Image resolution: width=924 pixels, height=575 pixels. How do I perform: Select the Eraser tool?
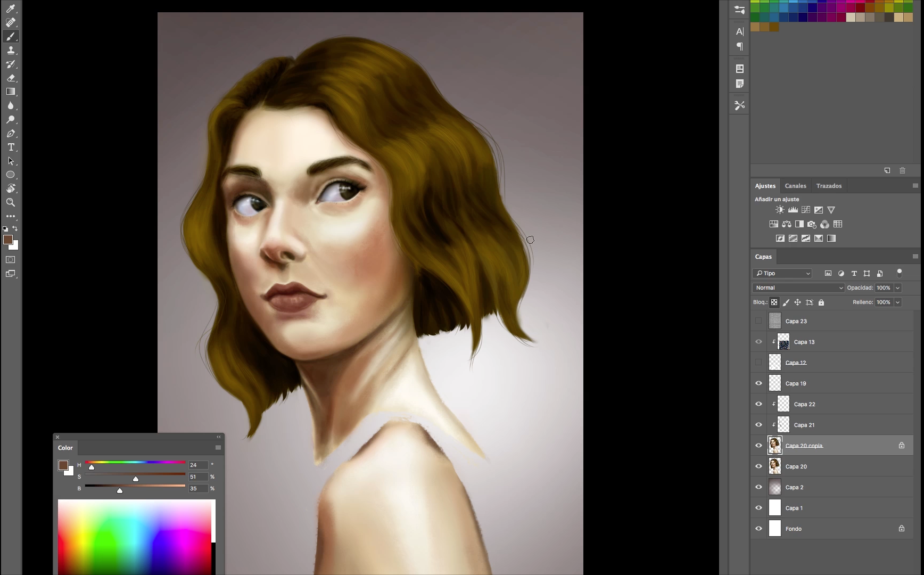pyautogui.click(x=11, y=78)
